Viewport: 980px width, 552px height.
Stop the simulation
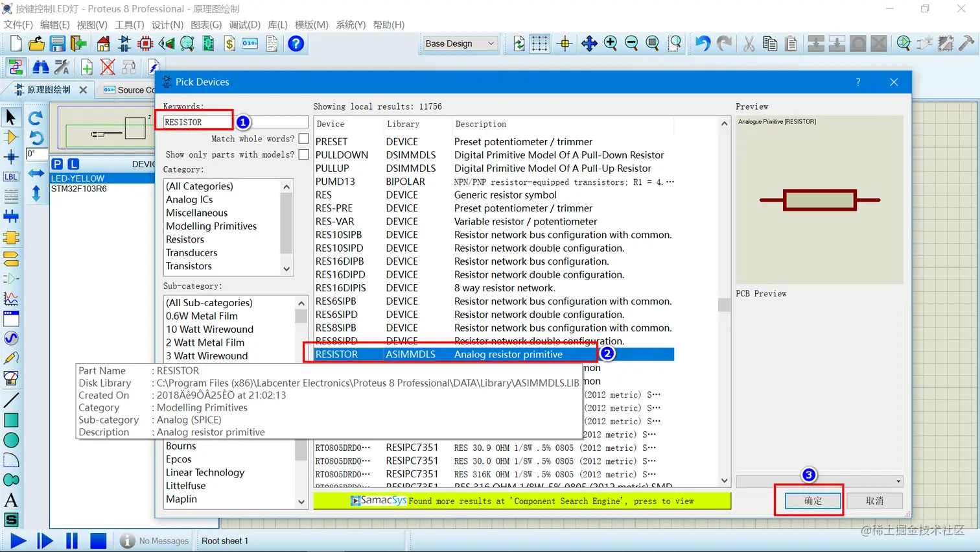98,540
